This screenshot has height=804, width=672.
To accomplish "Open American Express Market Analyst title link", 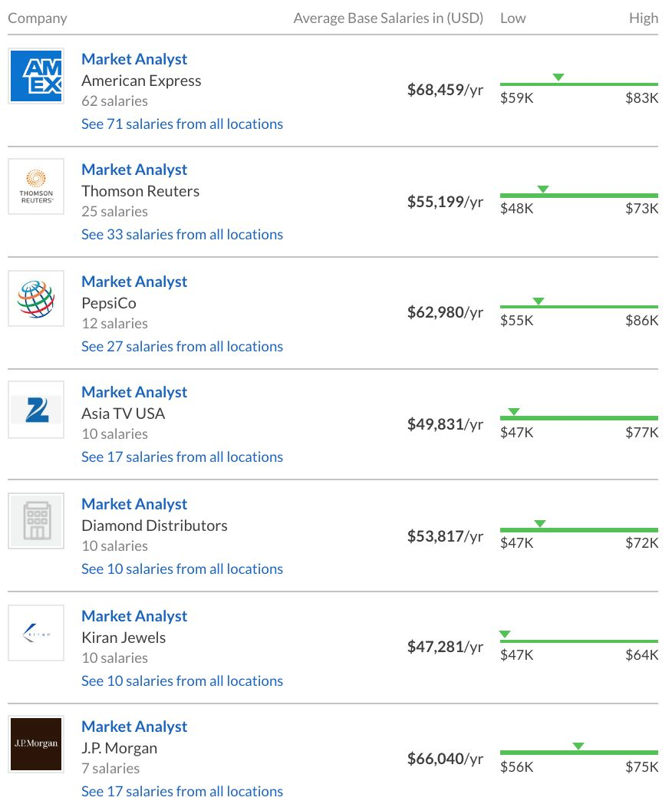I will click(134, 59).
